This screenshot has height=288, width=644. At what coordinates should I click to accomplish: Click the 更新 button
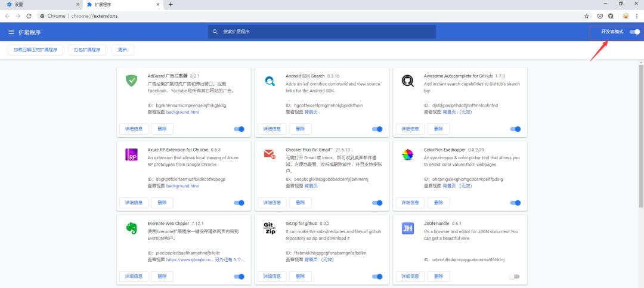tap(123, 49)
